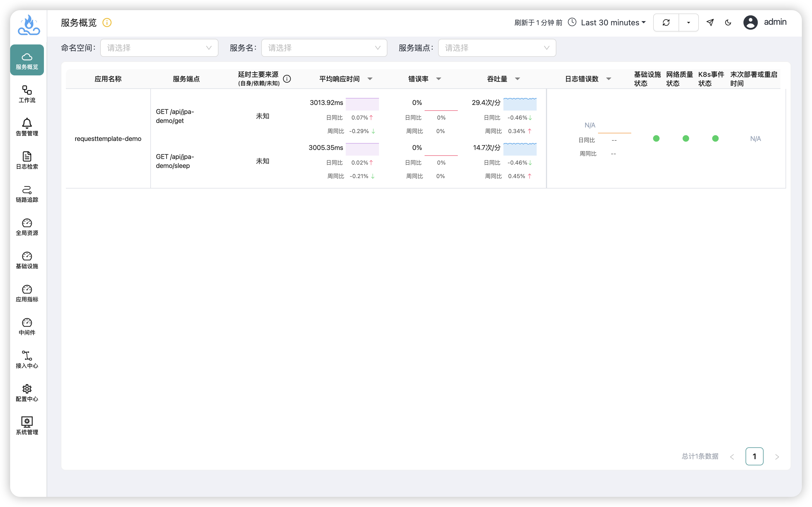Screen dimensions: 812x507
Task: Click page 1 pagination button
Action: click(x=754, y=456)
